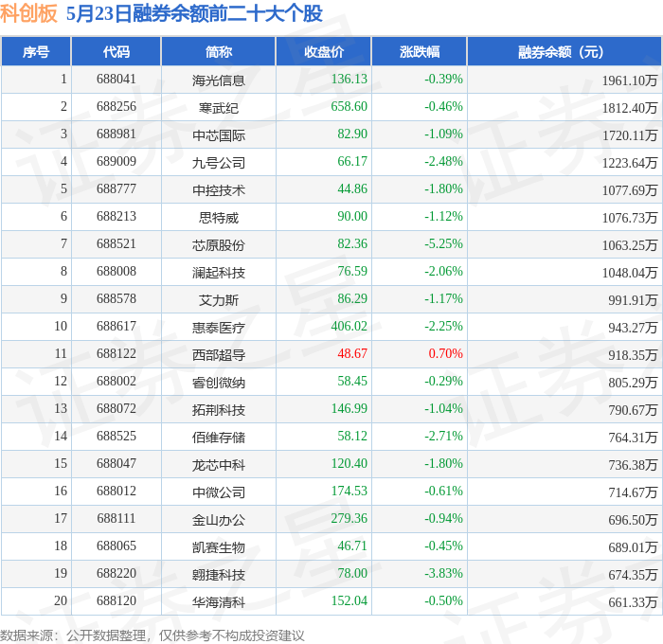The height and width of the screenshot is (644, 663).
Task: Click change percentage -2.71%
Action: [443, 437]
